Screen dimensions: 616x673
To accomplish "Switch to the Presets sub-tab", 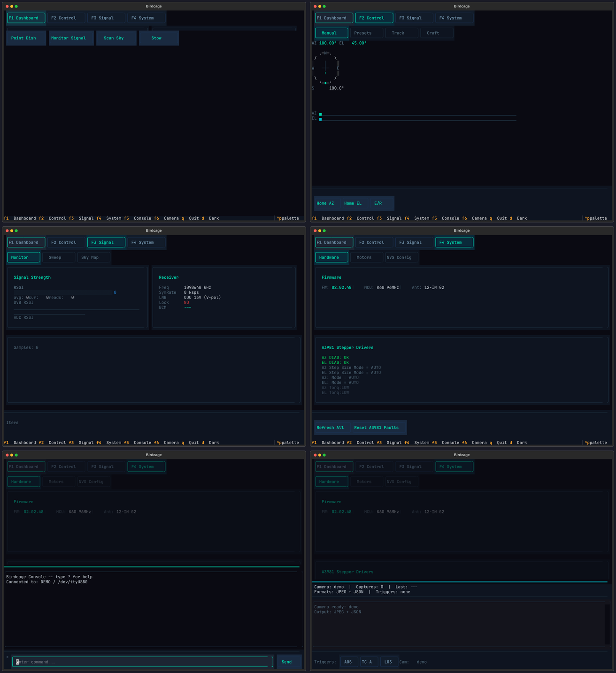I will pos(362,33).
